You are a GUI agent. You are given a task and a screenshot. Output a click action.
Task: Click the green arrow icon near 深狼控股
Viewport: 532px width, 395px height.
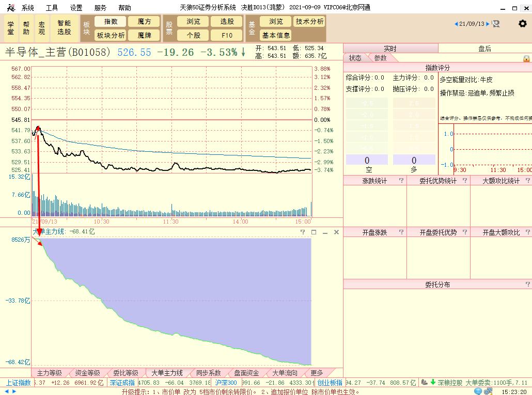pyautogui.click(x=433, y=383)
